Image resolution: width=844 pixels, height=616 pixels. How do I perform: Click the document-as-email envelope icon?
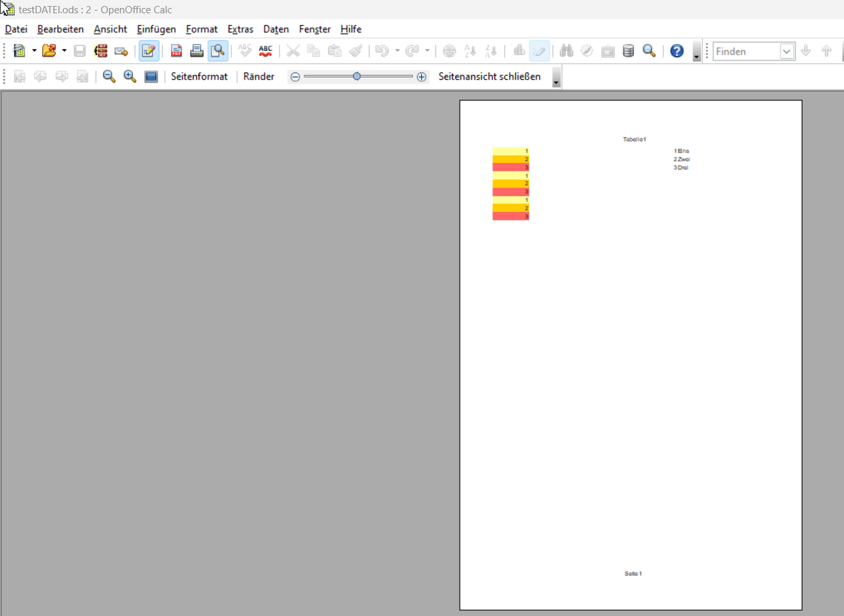coord(121,51)
